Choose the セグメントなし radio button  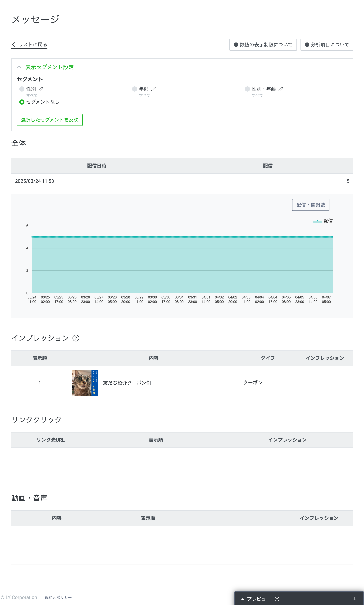point(22,102)
